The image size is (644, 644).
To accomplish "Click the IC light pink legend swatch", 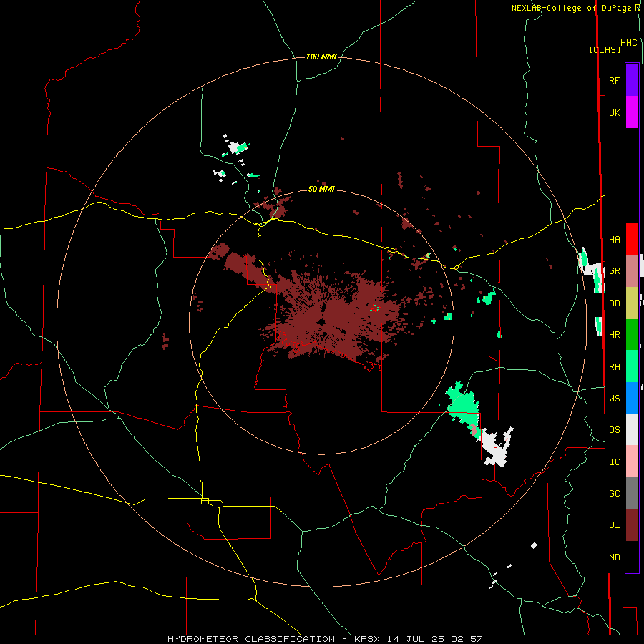I will click(632, 462).
